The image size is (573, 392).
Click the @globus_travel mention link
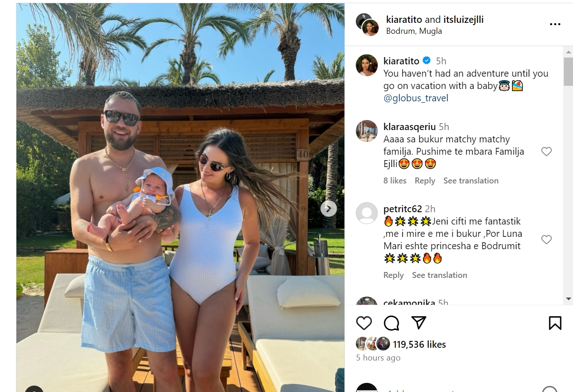click(x=416, y=98)
